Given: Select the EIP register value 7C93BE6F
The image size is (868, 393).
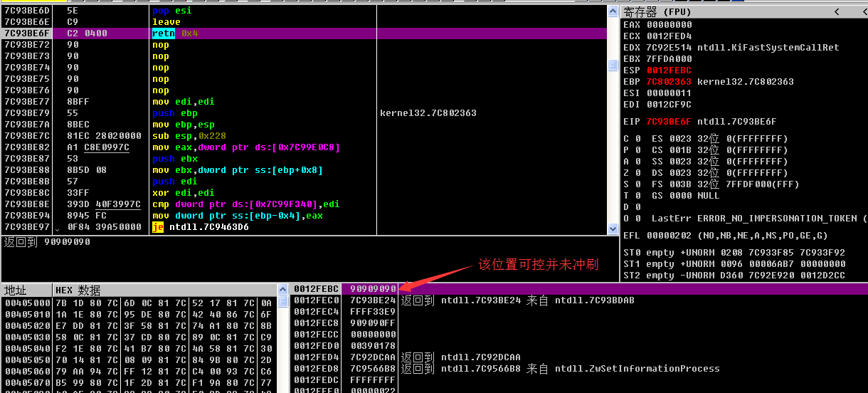Looking at the screenshot, I should [669, 122].
